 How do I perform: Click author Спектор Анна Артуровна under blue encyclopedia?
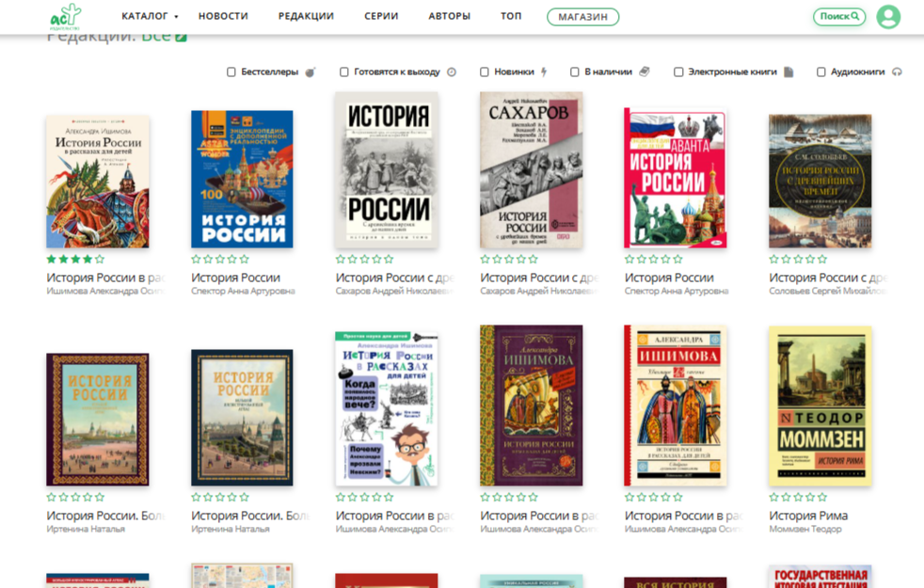[x=243, y=291]
